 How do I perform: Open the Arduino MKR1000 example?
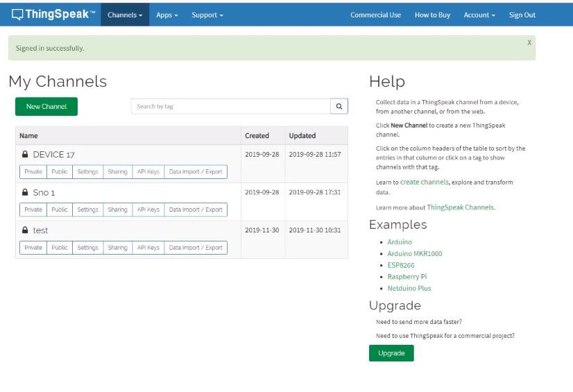[x=415, y=253]
